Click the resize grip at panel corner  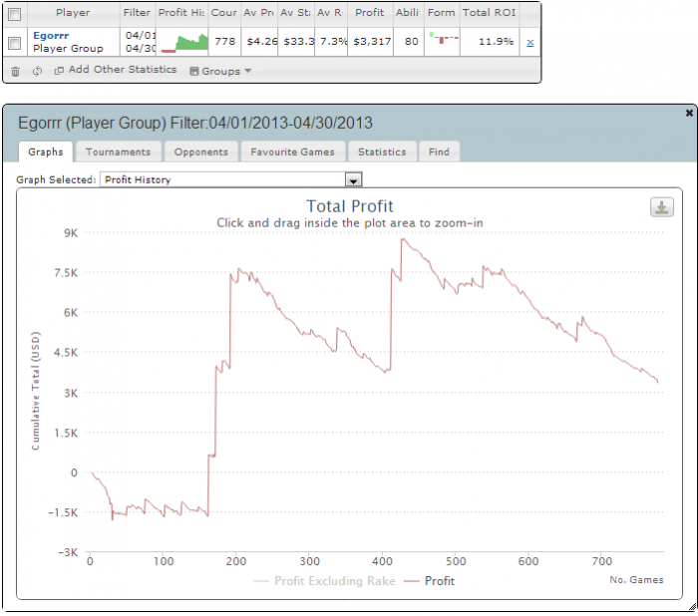pyautogui.click(x=693, y=607)
